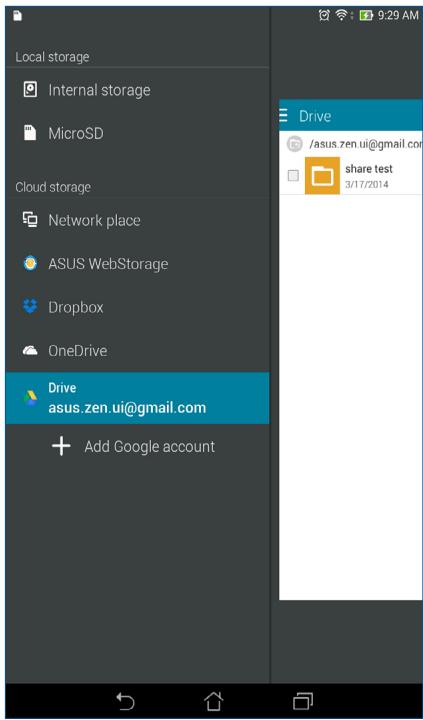Tap the Dropbox logo icon
This screenshot has width=423, height=720.
click(30, 307)
